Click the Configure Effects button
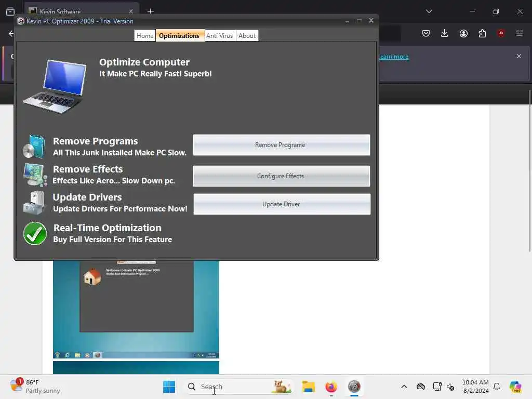 coord(281,176)
